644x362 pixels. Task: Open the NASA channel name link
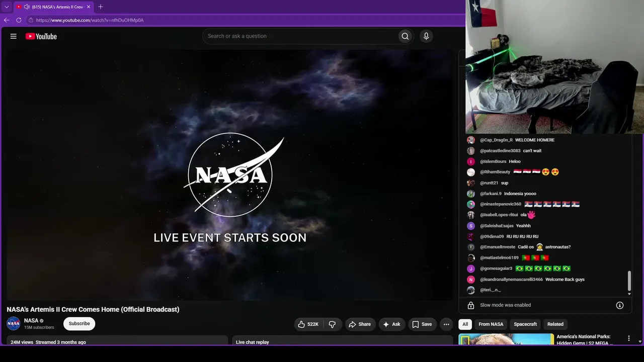tap(31, 321)
